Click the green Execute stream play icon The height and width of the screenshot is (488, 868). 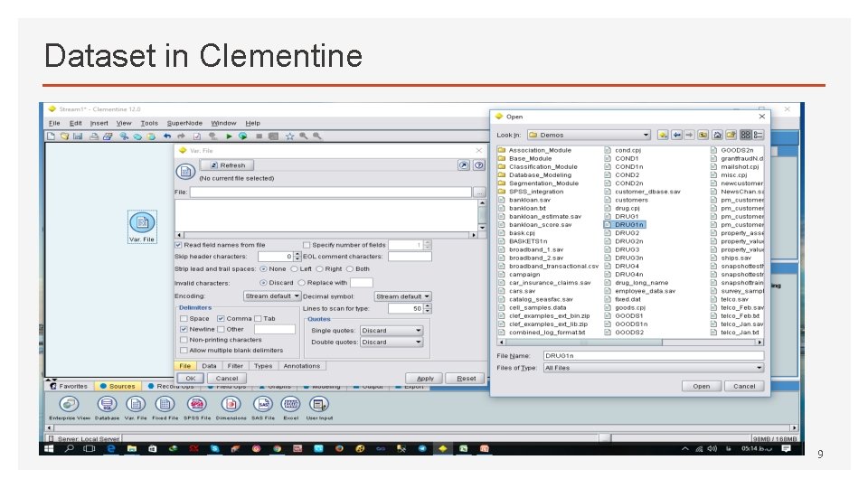(x=229, y=136)
